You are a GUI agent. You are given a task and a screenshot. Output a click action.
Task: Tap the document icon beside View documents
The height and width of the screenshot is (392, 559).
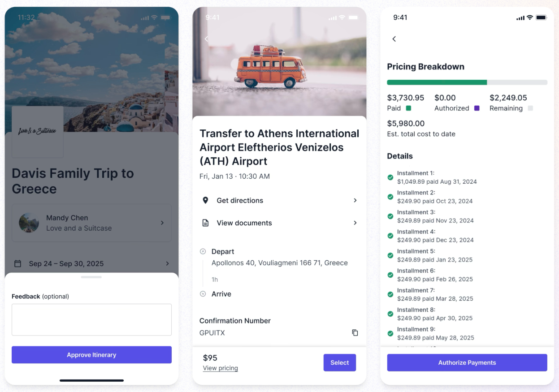[x=205, y=223]
